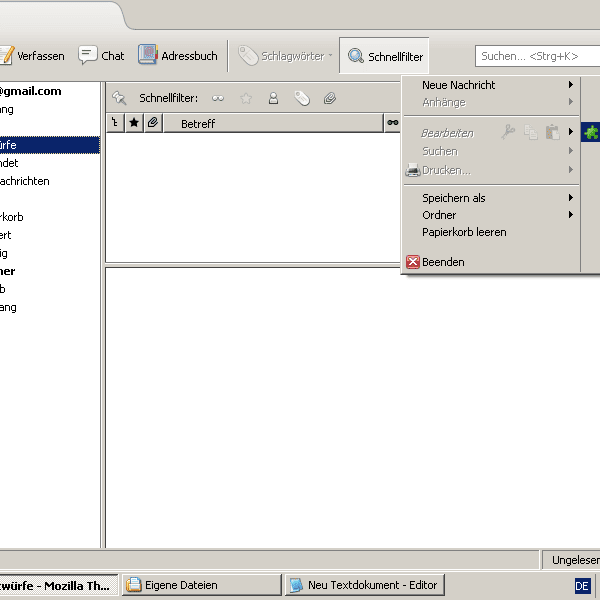Select the folder ending in 'ndet'
This screenshot has height=600, width=600.
pyautogui.click(x=50, y=163)
